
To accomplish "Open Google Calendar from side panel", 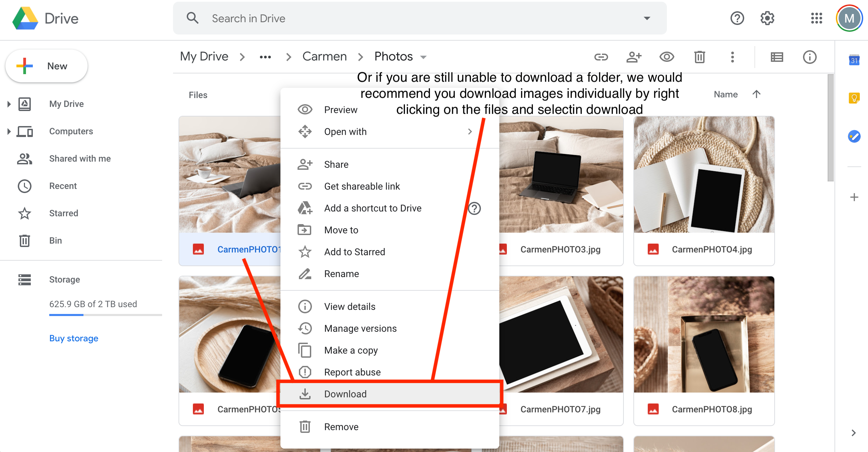I will pyautogui.click(x=854, y=60).
